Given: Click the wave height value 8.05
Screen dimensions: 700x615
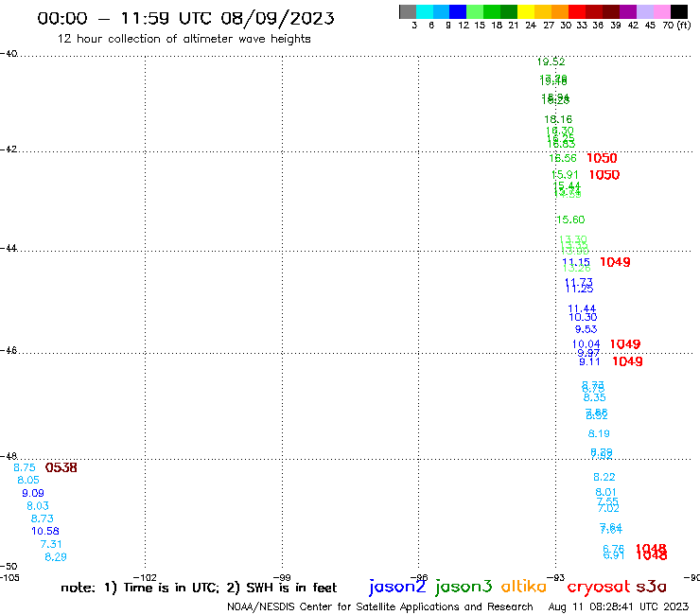Looking at the screenshot, I should (28, 480).
